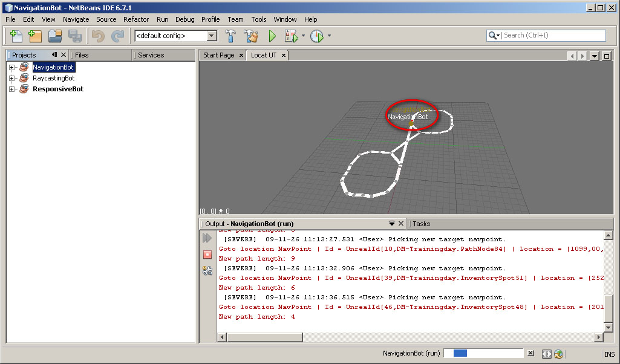Clean and build with the hammer-and-broom icon
Screen dimensions: 620x364
250,36
